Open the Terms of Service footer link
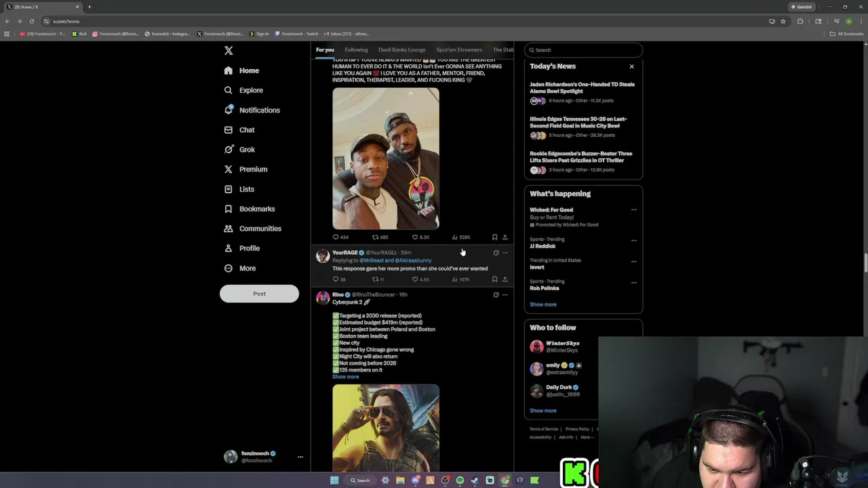Image resolution: width=868 pixels, height=488 pixels. pos(544,429)
